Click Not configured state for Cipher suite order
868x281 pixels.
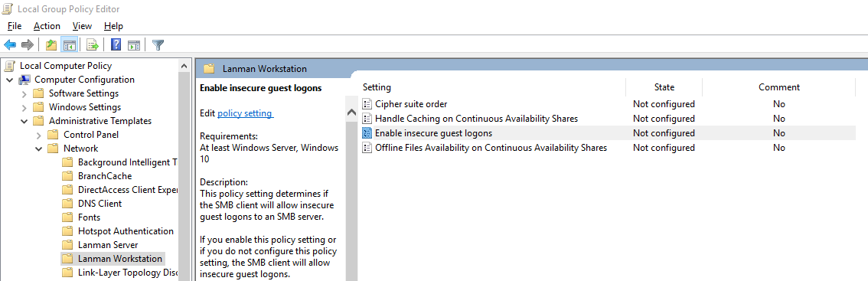tap(664, 103)
